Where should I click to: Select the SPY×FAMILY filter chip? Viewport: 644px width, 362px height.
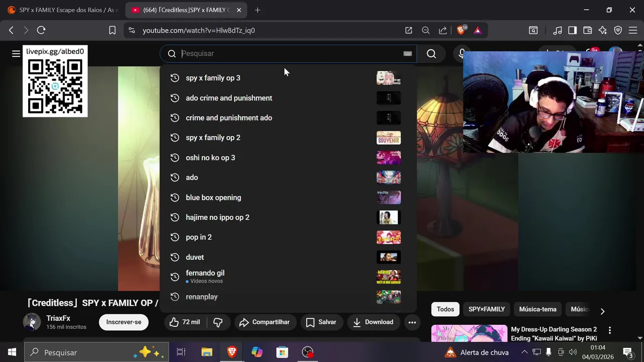(487, 309)
